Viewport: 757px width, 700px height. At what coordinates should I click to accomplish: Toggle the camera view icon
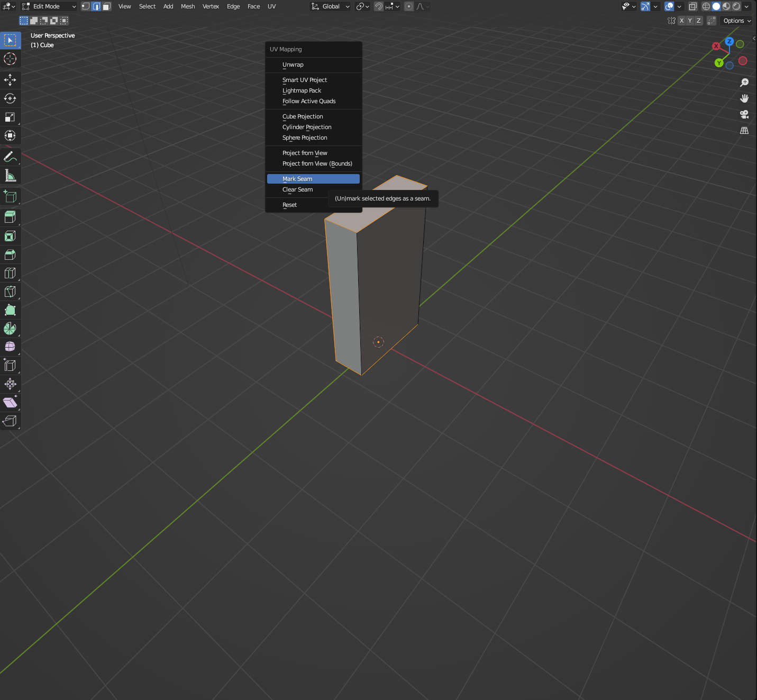[x=744, y=114]
